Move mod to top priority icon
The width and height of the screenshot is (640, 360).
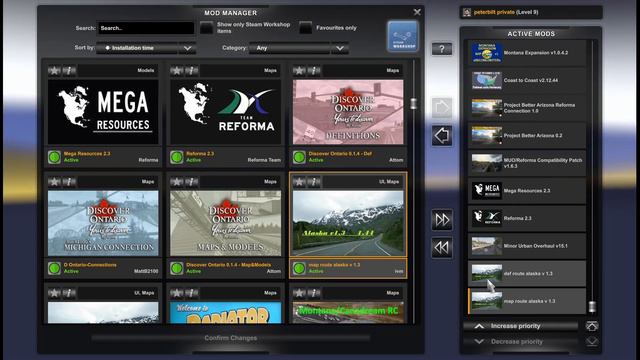(592, 326)
